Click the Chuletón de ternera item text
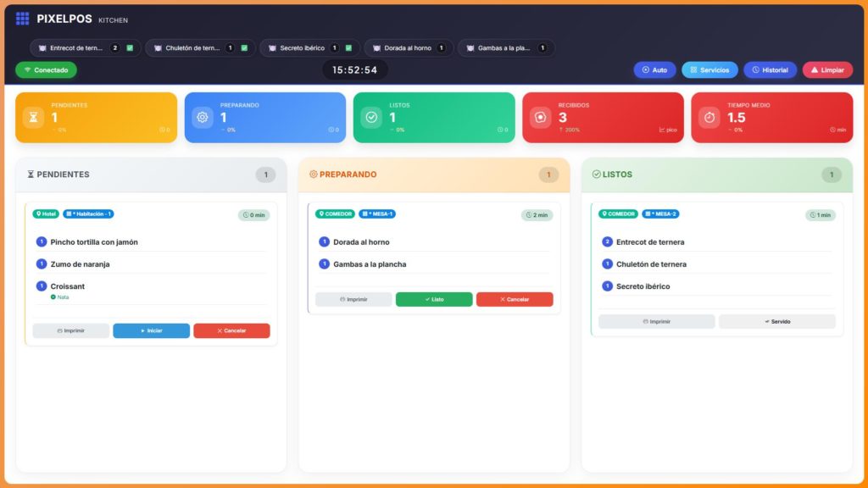The image size is (868, 488). 651,264
